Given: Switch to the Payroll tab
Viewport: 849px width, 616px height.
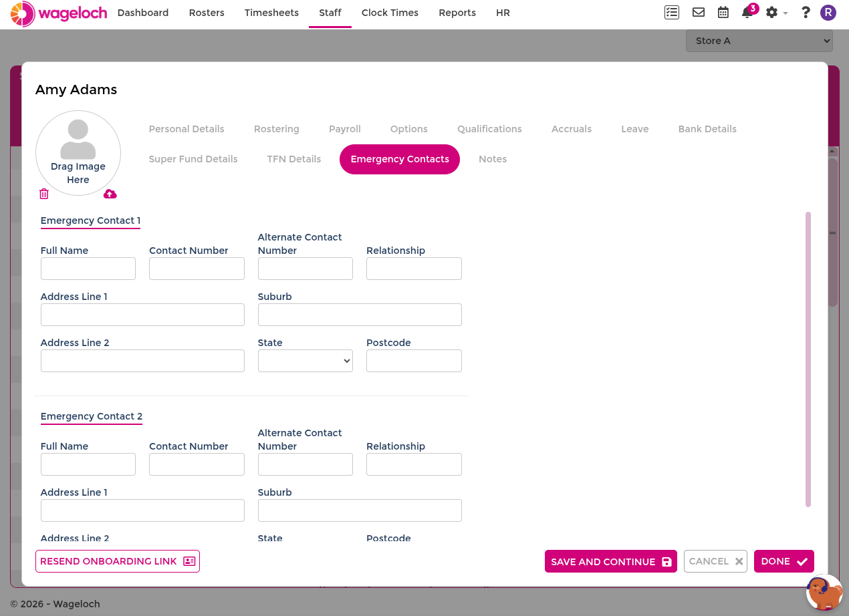Looking at the screenshot, I should click(x=345, y=129).
